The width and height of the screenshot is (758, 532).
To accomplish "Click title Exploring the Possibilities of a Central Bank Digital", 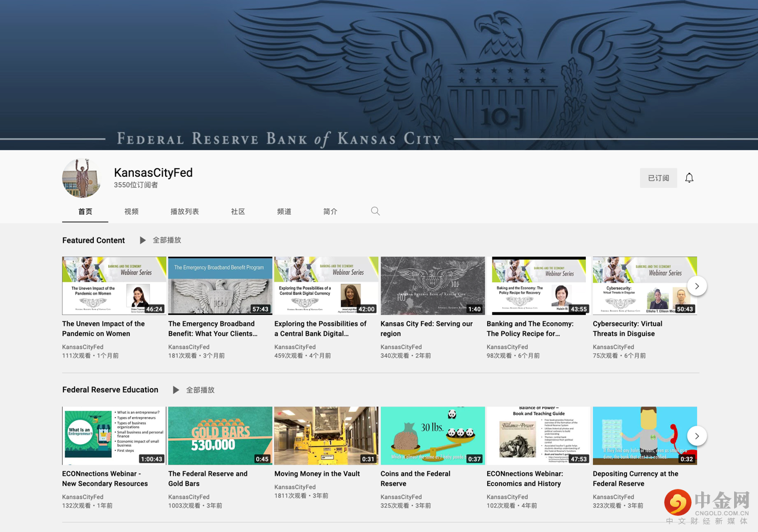I will coord(320,329).
